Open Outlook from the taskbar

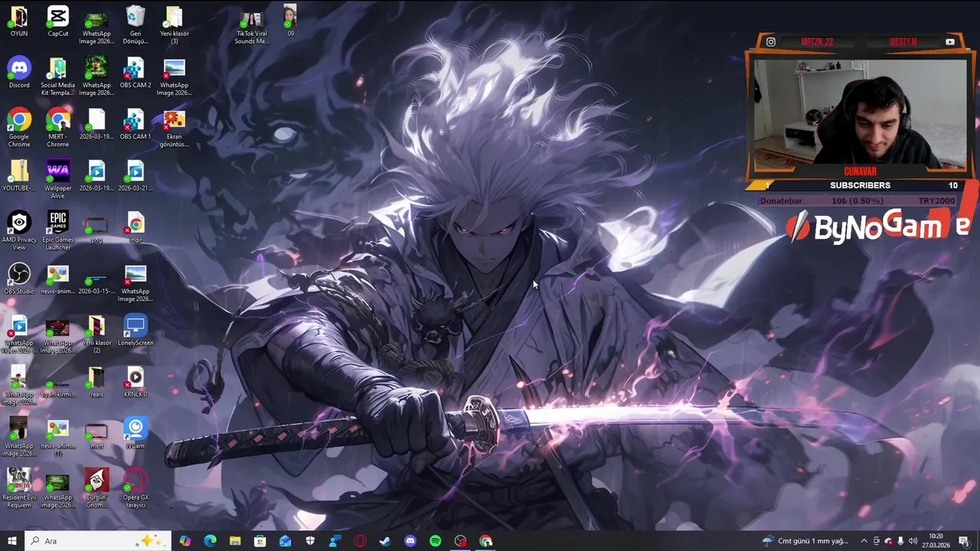coord(285,541)
